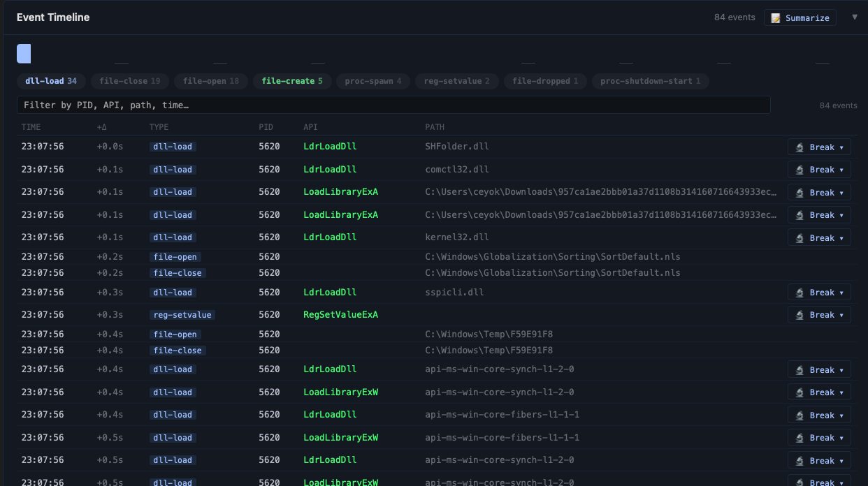Click file-close badge for C:\Windows\Temp\F59E91F8

(178, 351)
